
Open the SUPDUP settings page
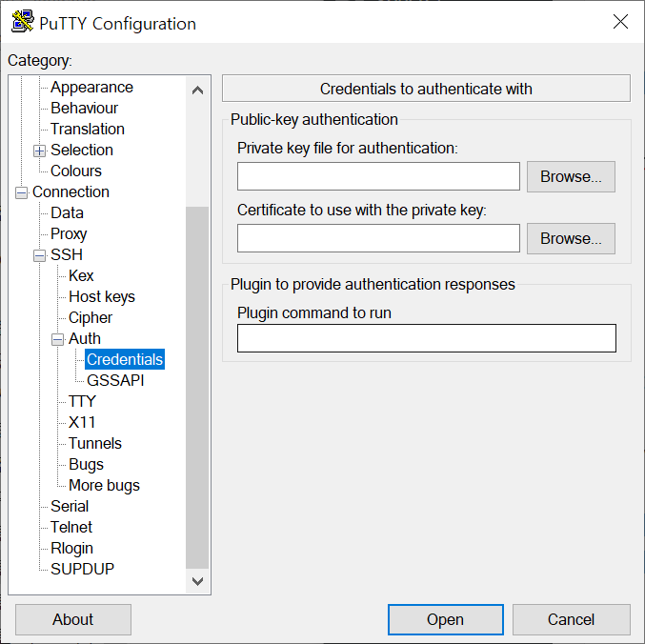tap(82, 570)
